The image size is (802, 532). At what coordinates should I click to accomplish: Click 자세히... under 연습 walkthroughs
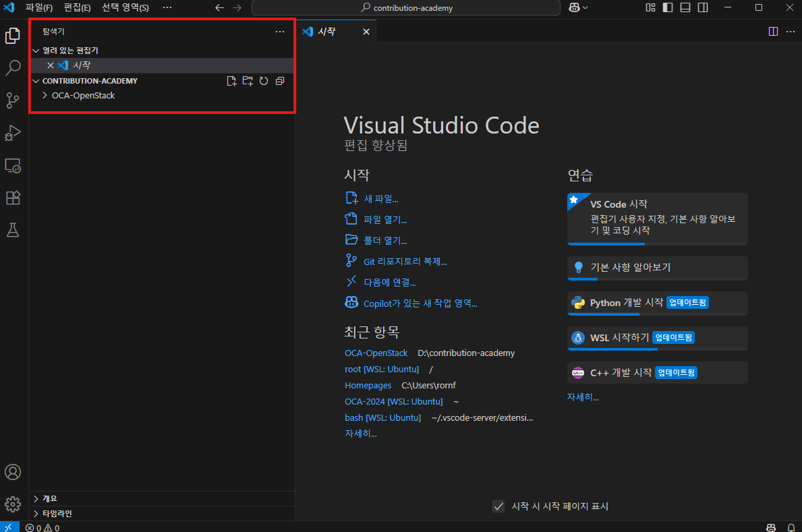583,397
